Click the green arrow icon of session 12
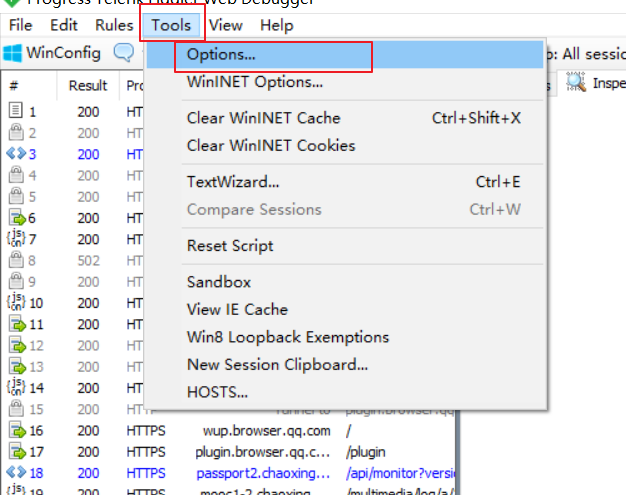This screenshot has width=626, height=495. point(17,345)
